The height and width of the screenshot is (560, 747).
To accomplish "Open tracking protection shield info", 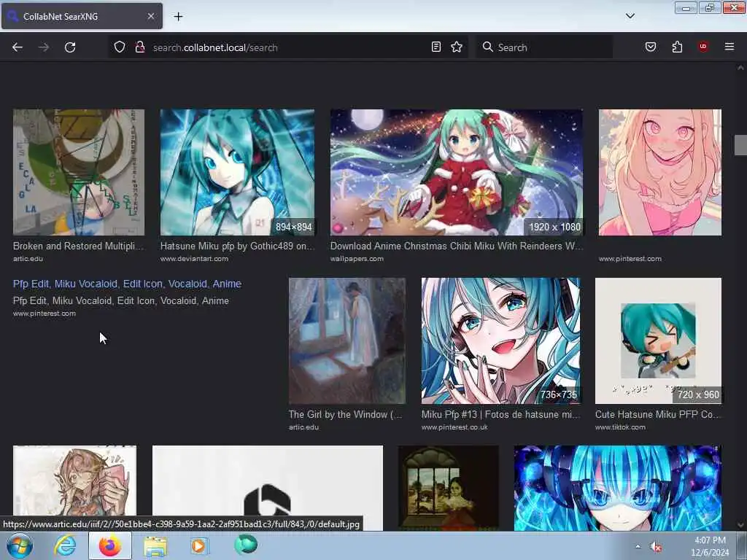I will click(x=120, y=47).
